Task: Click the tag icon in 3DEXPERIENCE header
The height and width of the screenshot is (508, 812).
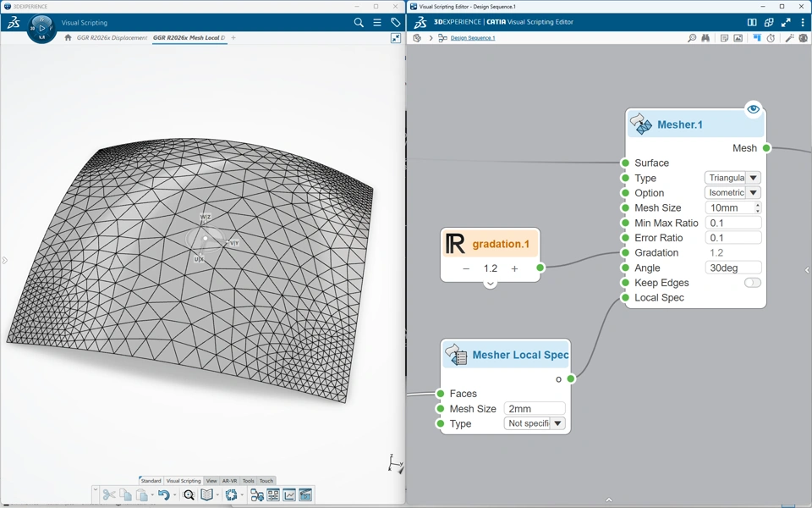Action: click(x=395, y=22)
